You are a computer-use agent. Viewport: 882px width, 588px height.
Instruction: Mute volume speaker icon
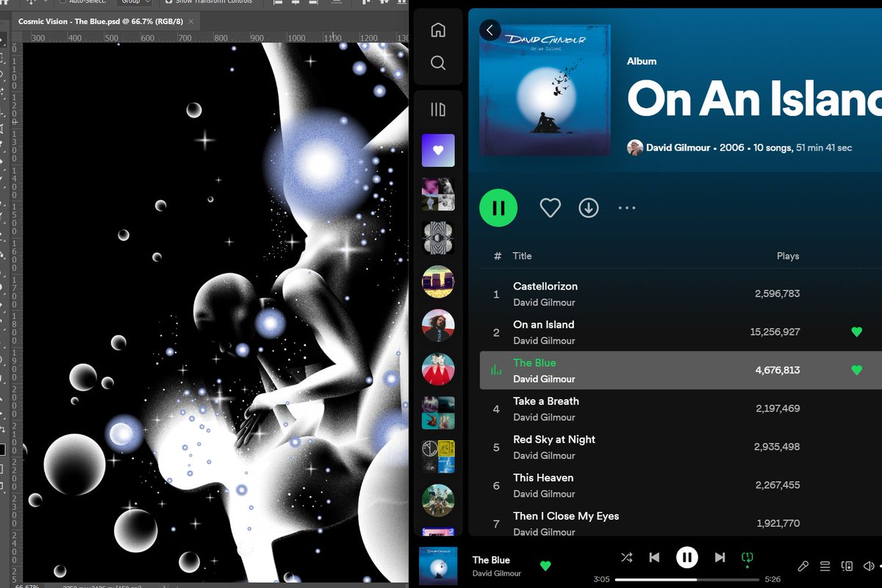point(869,566)
